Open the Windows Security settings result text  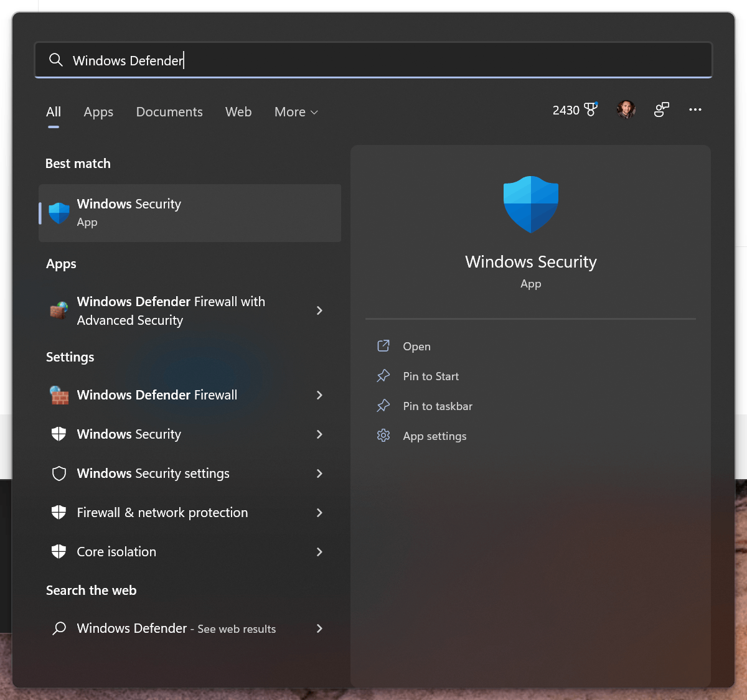[153, 474]
